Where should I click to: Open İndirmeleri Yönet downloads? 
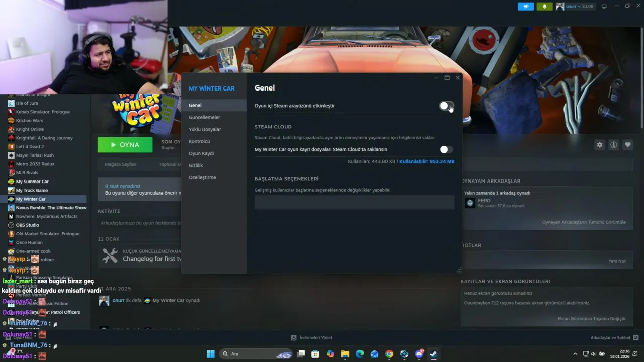(x=311, y=338)
